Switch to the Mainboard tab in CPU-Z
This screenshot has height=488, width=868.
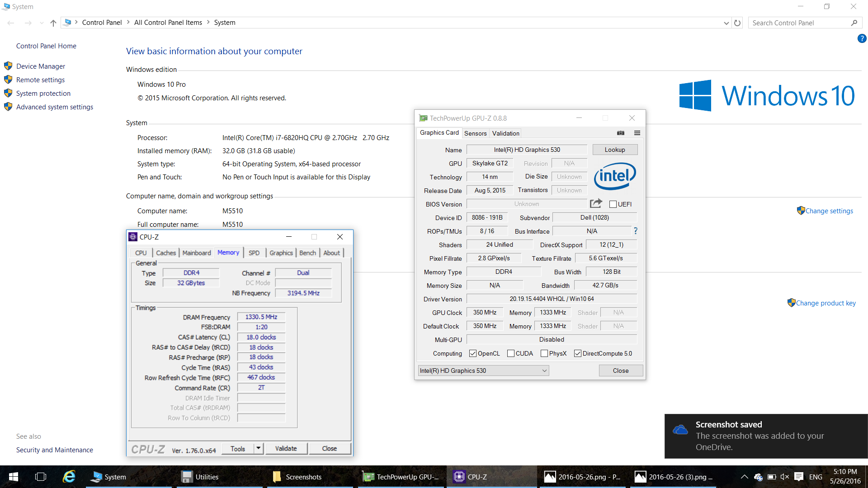(x=197, y=253)
